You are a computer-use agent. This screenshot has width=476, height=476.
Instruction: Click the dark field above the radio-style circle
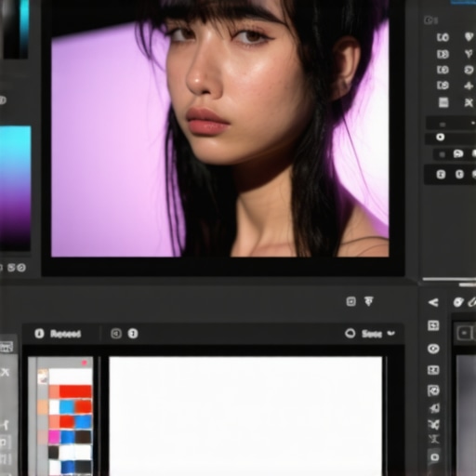pos(451,124)
